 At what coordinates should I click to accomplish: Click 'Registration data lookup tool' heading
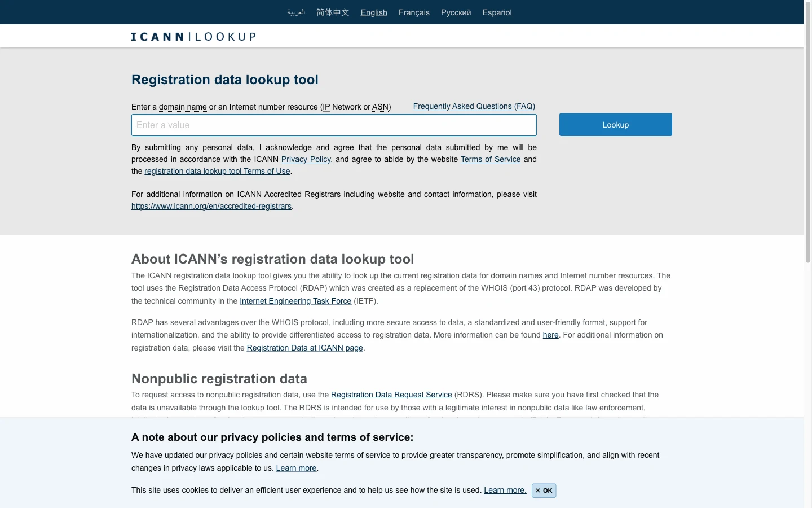225,80
